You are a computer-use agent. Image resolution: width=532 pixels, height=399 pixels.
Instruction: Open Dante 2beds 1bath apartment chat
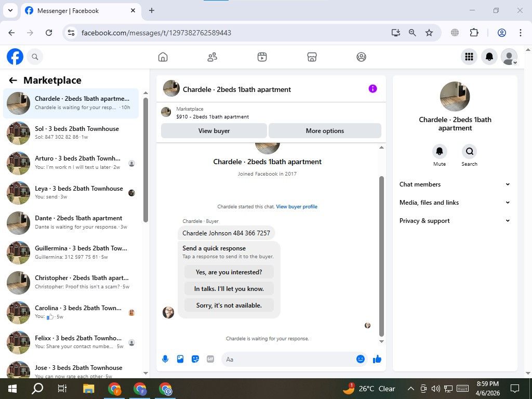click(x=71, y=222)
